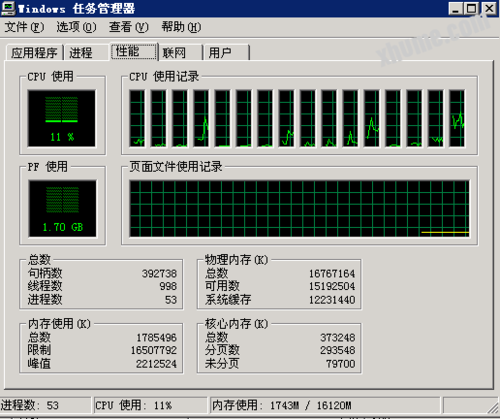Switch to the 应用程序 tab
The image size is (500, 419).
[35, 53]
